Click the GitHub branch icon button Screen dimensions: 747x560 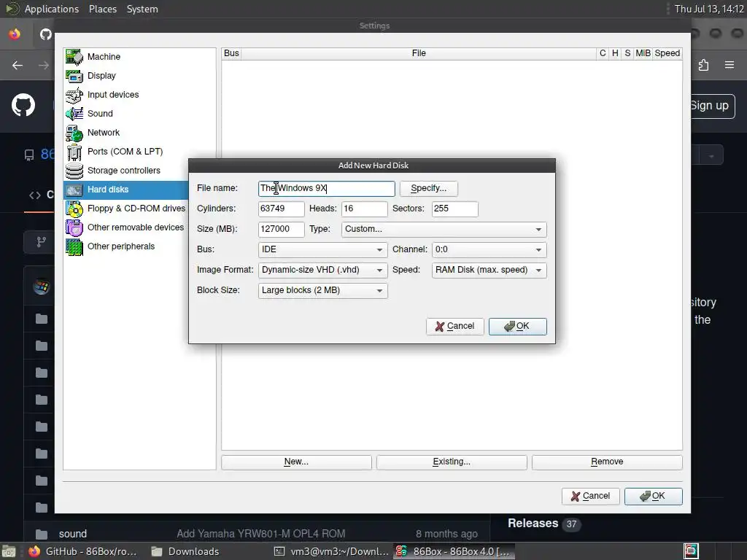click(x=42, y=242)
